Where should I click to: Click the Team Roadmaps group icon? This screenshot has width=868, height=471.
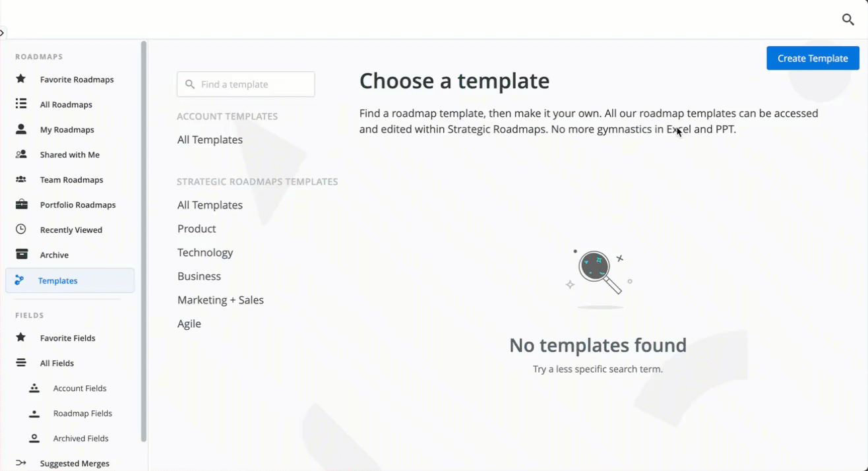pyautogui.click(x=20, y=179)
